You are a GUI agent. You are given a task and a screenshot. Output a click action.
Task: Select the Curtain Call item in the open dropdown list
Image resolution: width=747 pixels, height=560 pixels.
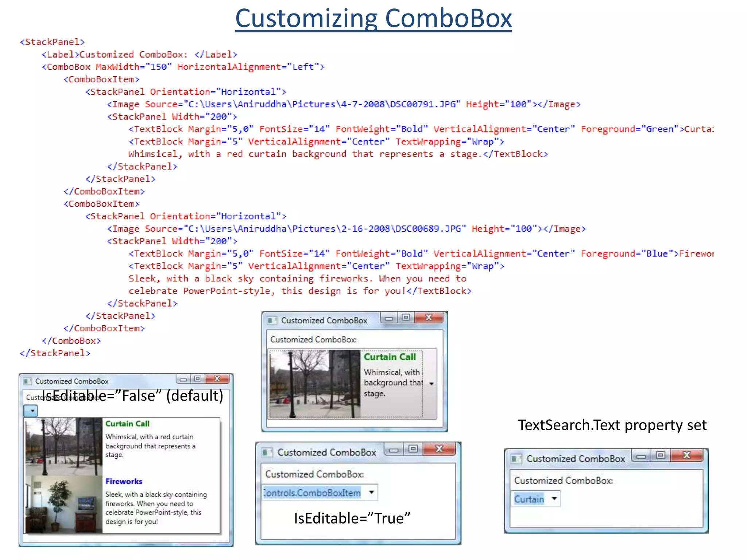[123, 446]
